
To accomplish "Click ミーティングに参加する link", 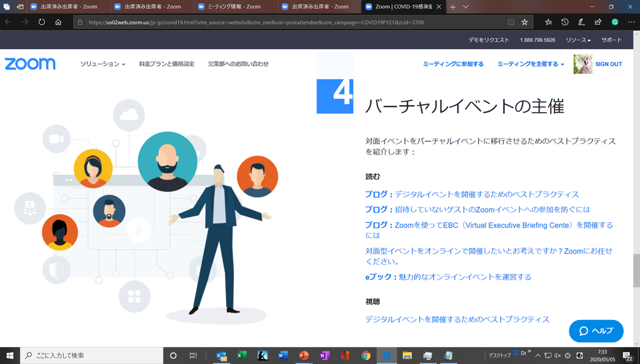I will tap(453, 64).
